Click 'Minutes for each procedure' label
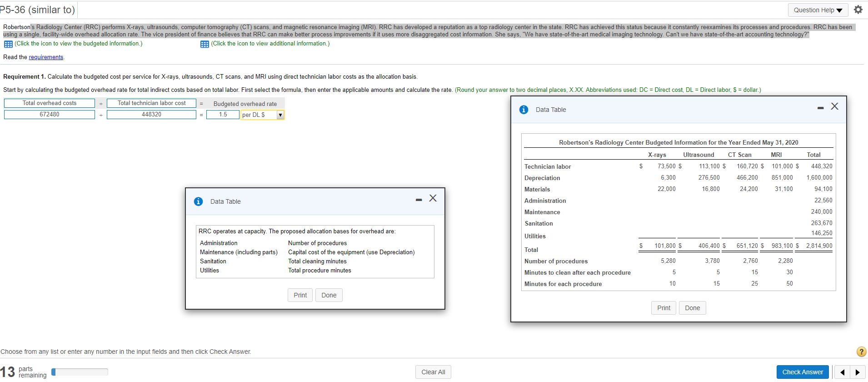868x382 pixels. tap(563, 284)
